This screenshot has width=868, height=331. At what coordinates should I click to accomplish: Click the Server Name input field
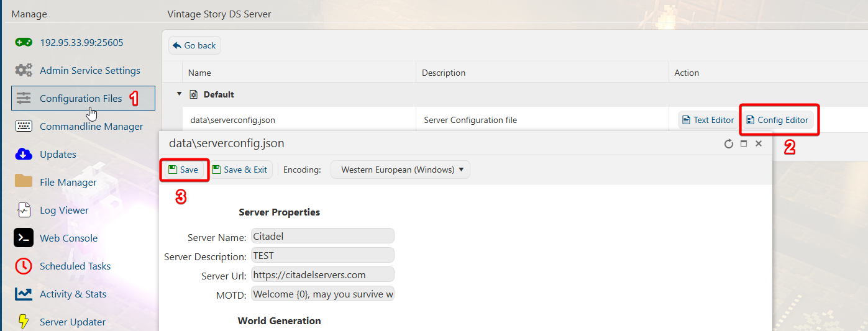pos(322,236)
